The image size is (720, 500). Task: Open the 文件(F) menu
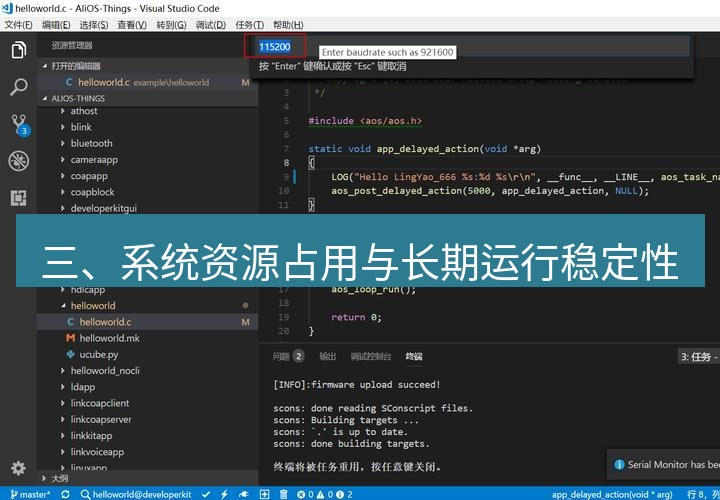pyautogui.click(x=18, y=25)
